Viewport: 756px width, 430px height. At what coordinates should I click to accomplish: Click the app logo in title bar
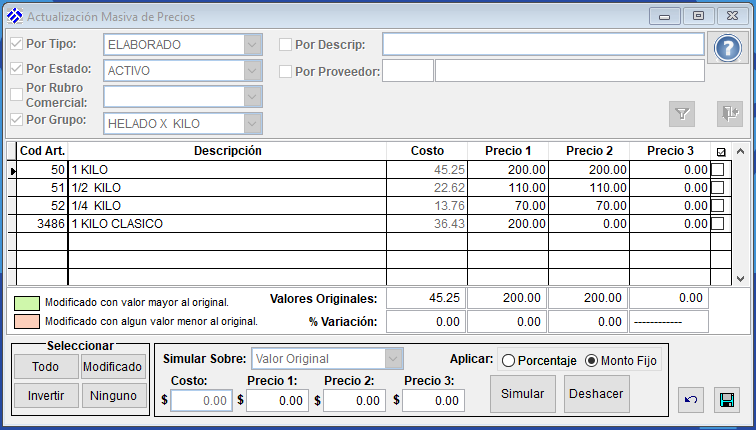click(x=14, y=17)
